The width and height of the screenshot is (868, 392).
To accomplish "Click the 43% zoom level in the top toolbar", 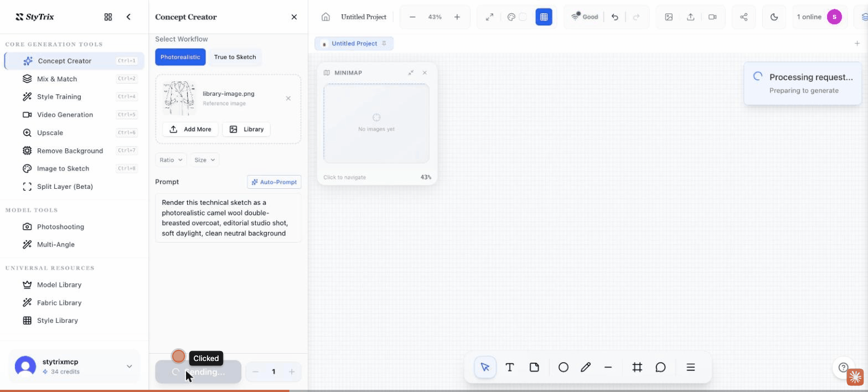I will [x=435, y=17].
